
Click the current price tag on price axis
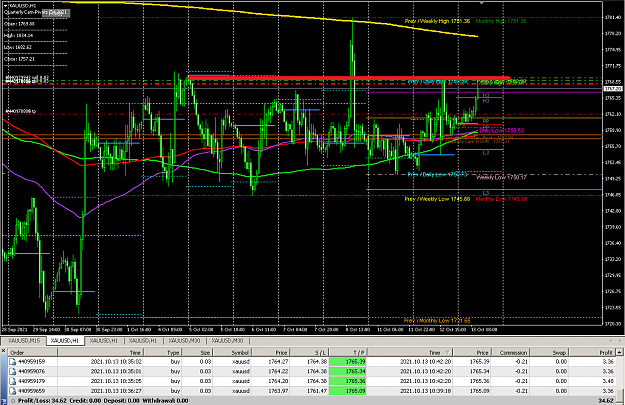click(613, 88)
